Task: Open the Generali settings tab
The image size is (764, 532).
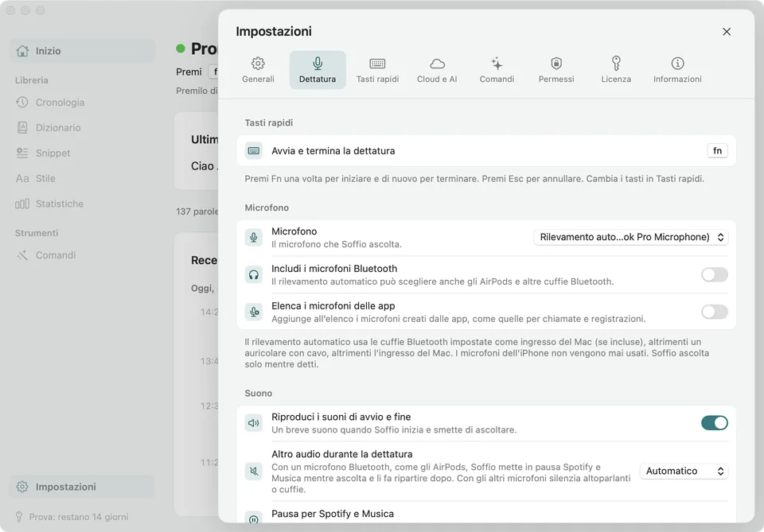Action: 258,70
